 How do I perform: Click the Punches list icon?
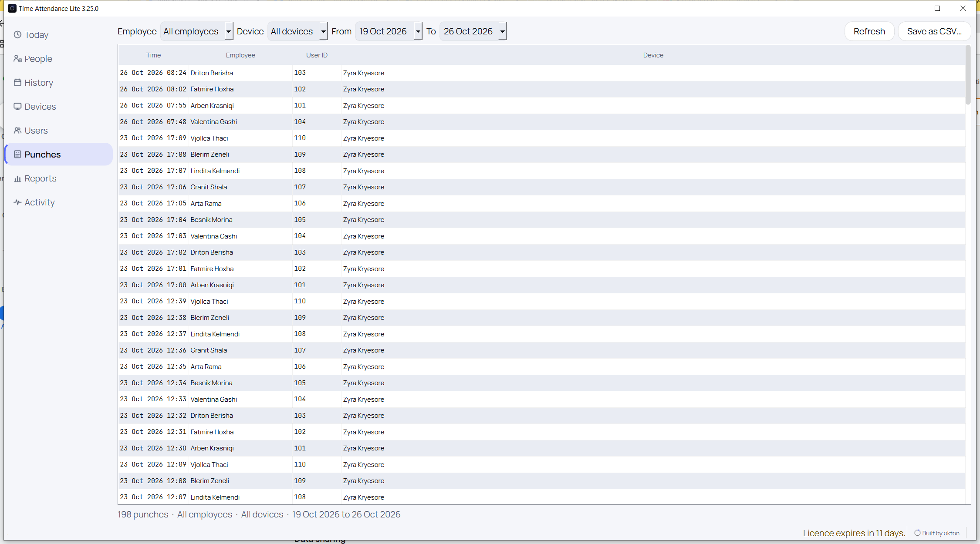click(17, 154)
